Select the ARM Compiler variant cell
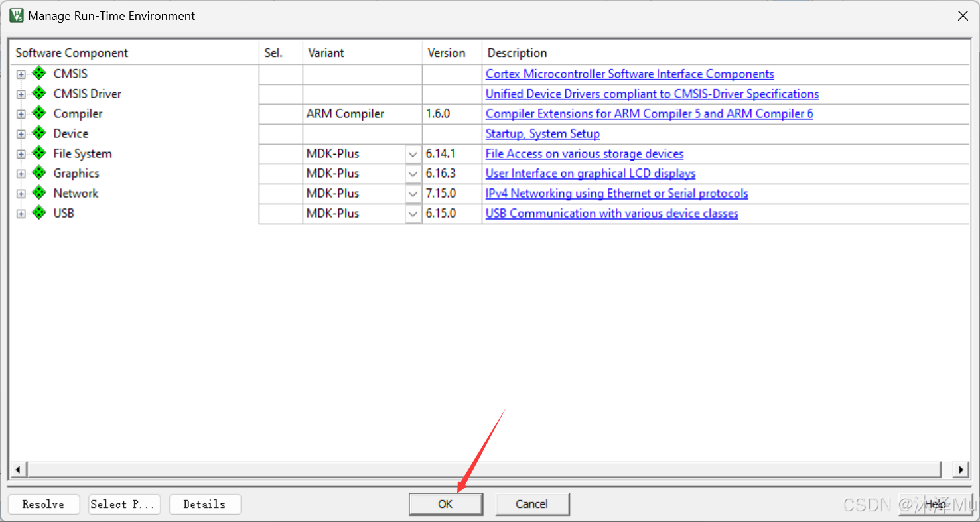The width and height of the screenshot is (980, 522). [362, 113]
